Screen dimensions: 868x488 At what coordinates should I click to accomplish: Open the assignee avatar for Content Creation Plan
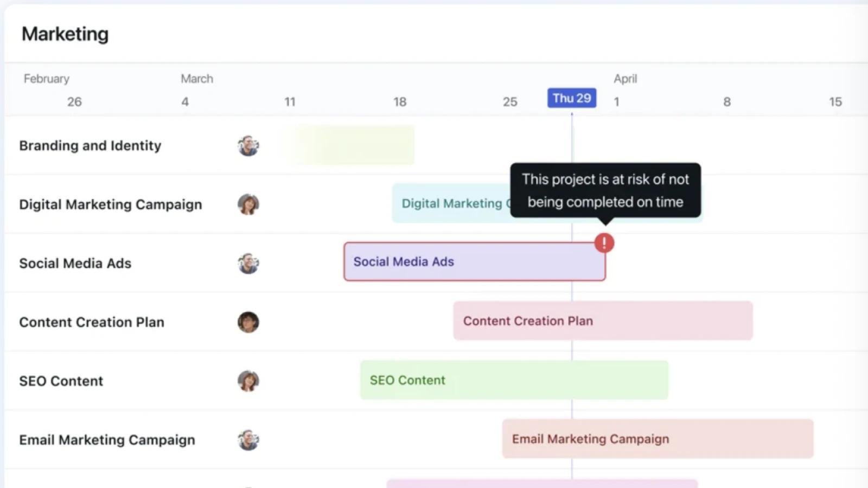coord(248,322)
